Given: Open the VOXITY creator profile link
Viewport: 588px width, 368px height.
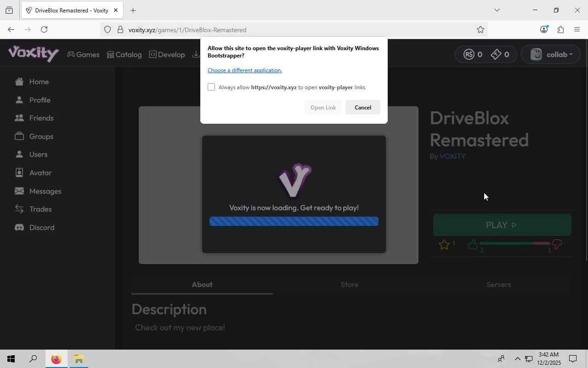Looking at the screenshot, I should 452,156.
